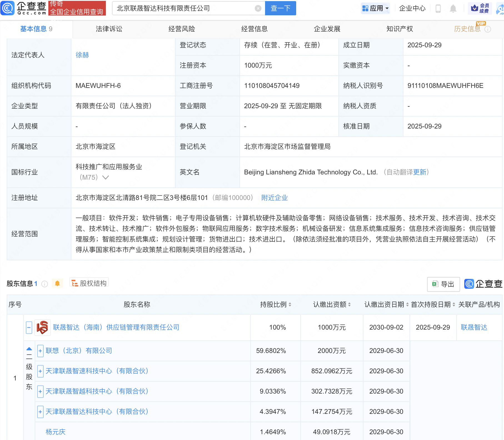Screen dimensions: 504x440
Task: Sort by 持股比例 column
Action: click(x=290, y=305)
